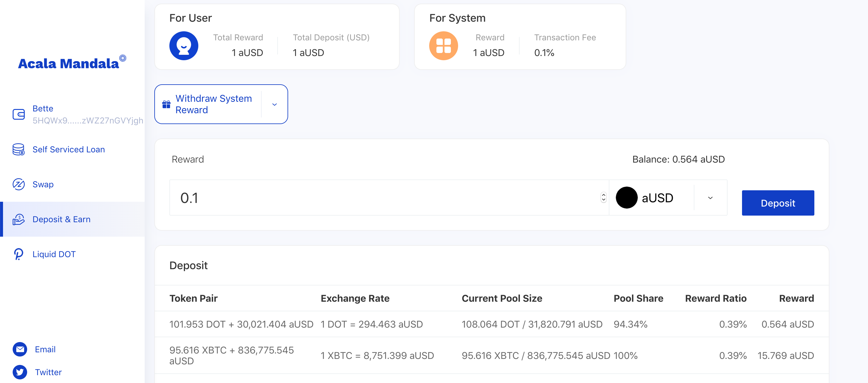Click the Reward column header in Deposit table
Image resolution: width=868 pixels, height=383 pixels.
tap(796, 298)
